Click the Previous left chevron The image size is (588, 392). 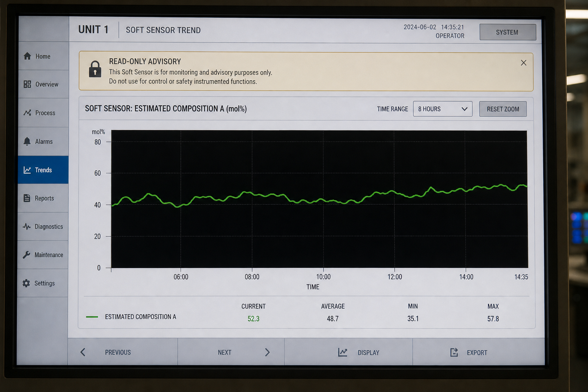point(83,352)
